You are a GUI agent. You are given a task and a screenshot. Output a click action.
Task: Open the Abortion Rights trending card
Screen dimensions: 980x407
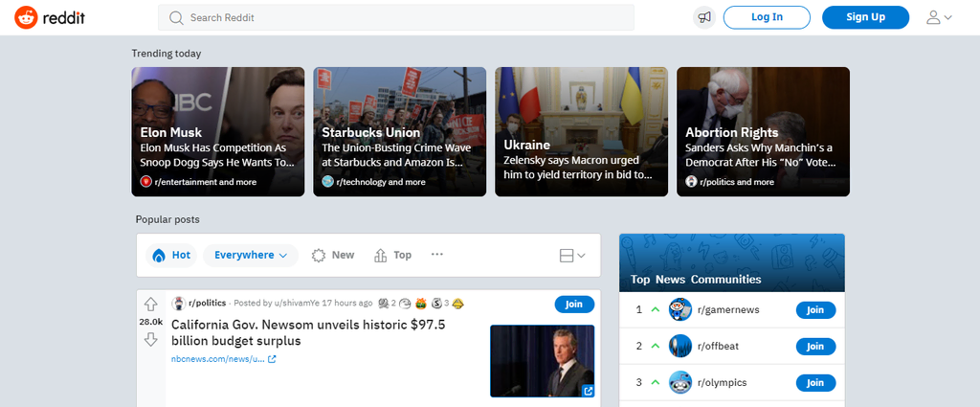tap(763, 132)
